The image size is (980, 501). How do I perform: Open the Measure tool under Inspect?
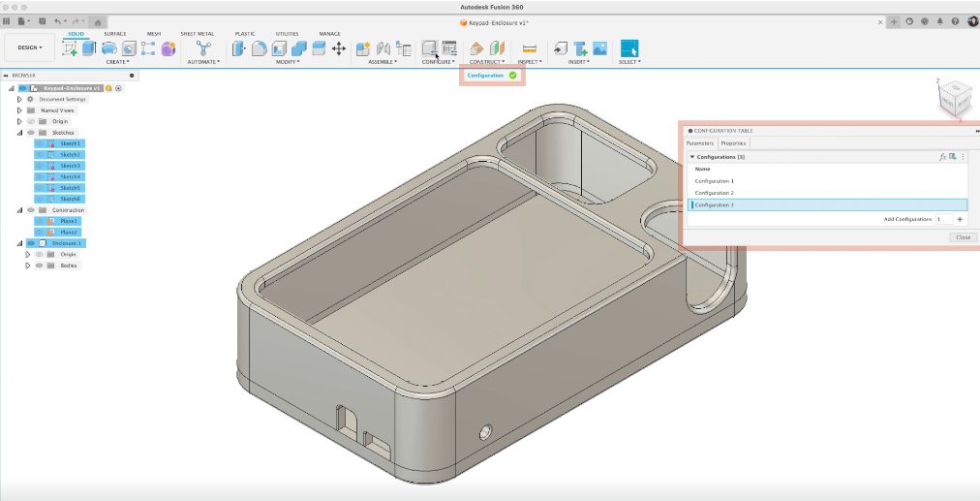click(529, 47)
